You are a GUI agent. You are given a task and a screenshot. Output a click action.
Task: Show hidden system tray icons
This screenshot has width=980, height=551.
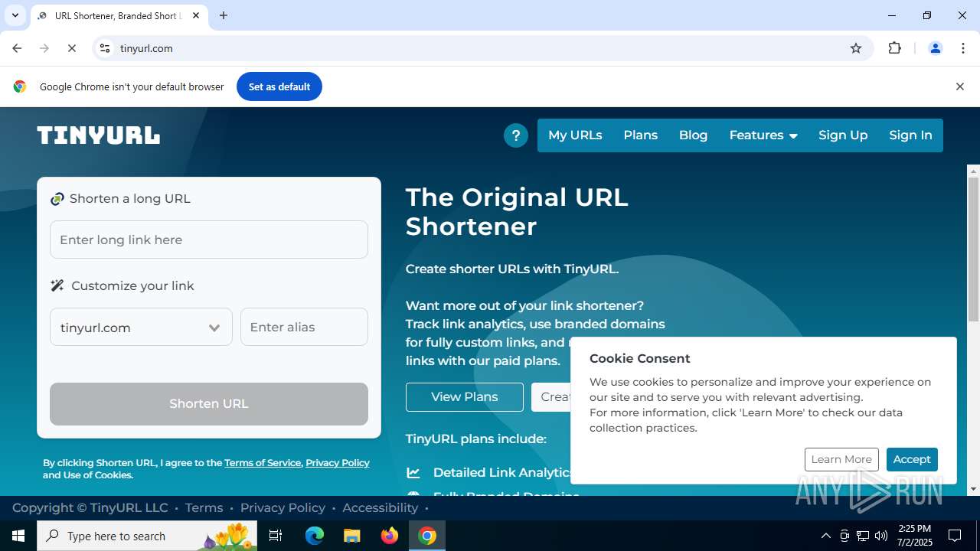pyautogui.click(x=825, y=536)
